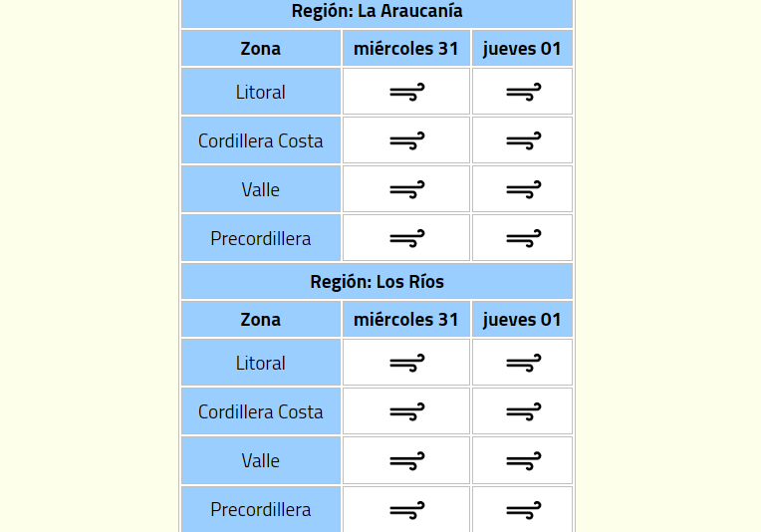Select La Araucanía Cordillera Costa miércoles 31 wind icon
761x532 pixels.
(x=406, y=140)
